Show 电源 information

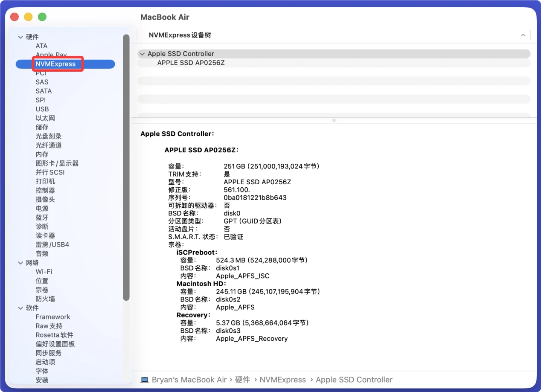point(42,209)
